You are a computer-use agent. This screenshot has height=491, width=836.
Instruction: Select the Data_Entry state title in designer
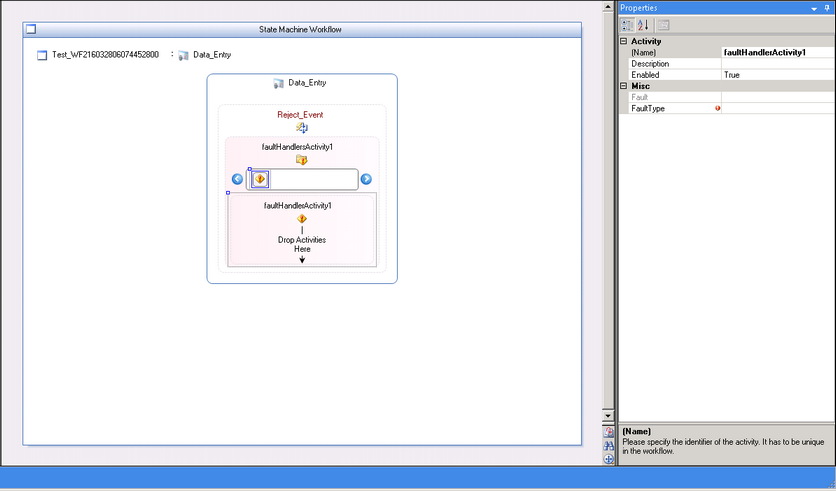coord(307,83)
